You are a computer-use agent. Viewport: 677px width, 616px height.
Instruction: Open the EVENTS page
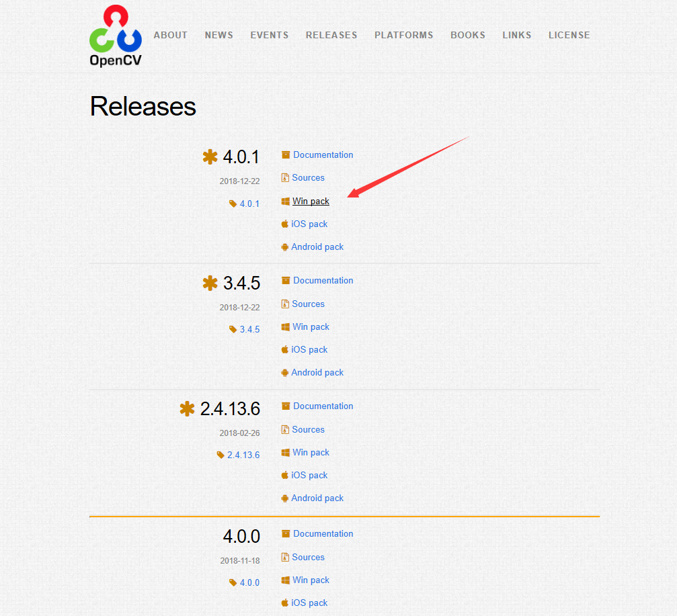pos(270,36)
